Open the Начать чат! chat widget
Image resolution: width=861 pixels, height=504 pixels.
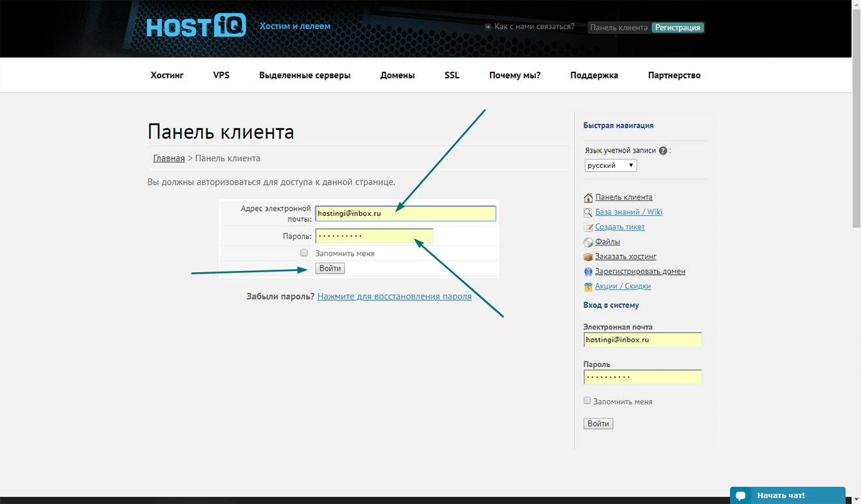[x=788, y=496]
